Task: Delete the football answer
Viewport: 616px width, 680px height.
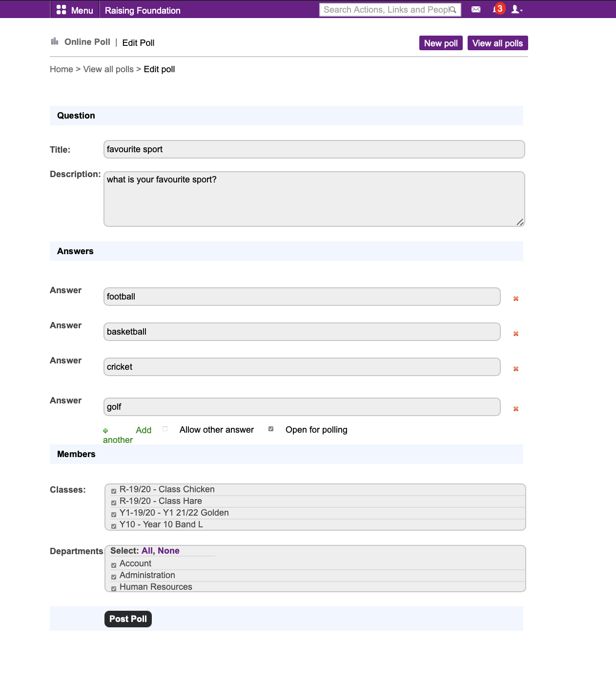Action: [x=516, y=299]
